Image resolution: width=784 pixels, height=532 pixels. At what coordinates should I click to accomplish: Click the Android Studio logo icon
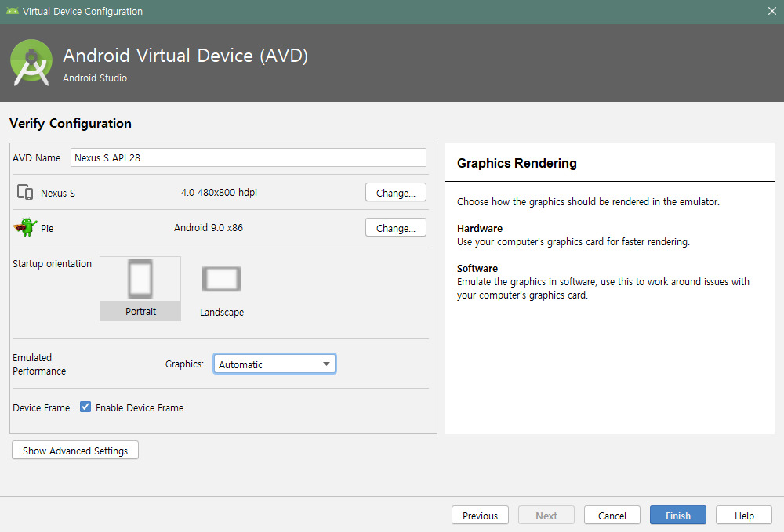31,63
